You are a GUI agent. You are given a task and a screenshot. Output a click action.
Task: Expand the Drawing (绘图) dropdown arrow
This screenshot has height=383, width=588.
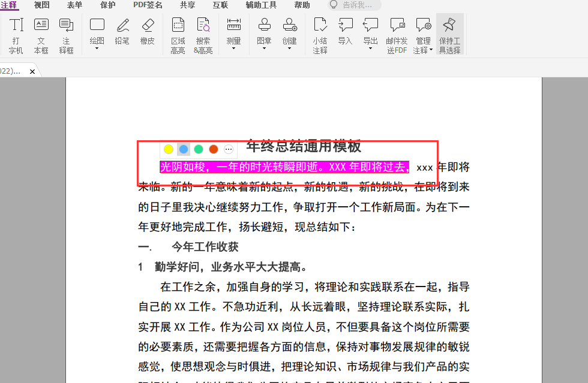97,49
